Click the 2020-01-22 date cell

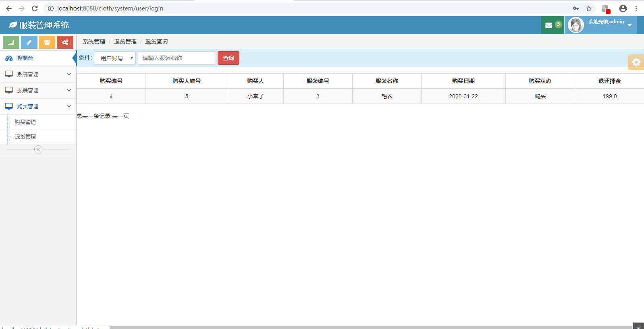click(x=463, y=96)
